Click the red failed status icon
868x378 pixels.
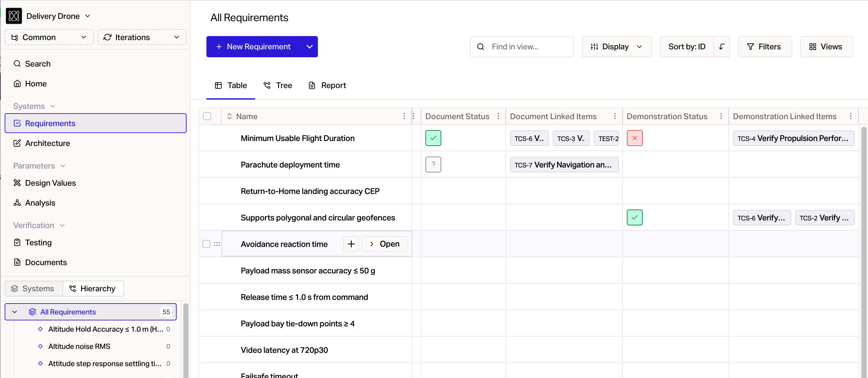[x=634, y=138]
